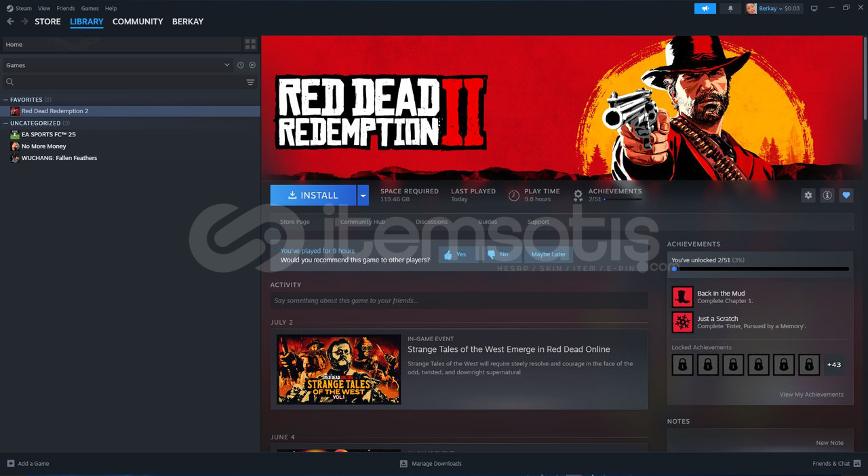This screenshot has height=476, width=868.
Task: Toggle favorite heart icon
Action: [x=846, y=195]
